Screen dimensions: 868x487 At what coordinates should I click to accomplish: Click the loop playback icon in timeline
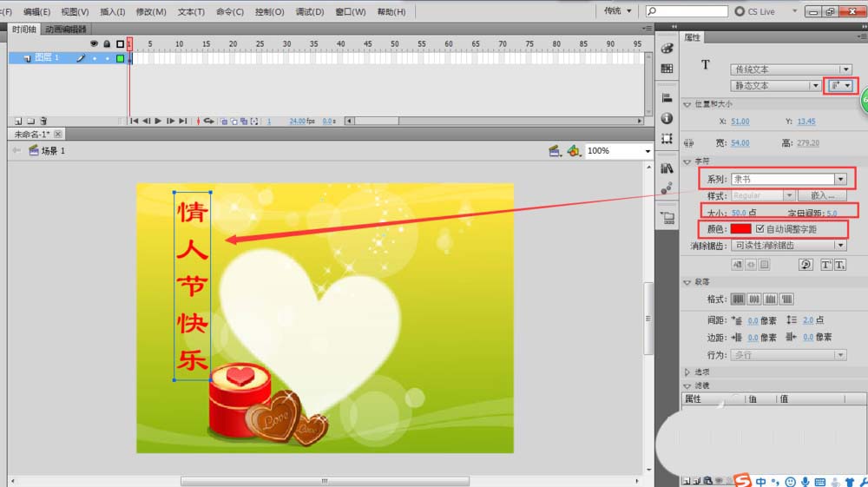pyautogui.click(x=208, y=122)
